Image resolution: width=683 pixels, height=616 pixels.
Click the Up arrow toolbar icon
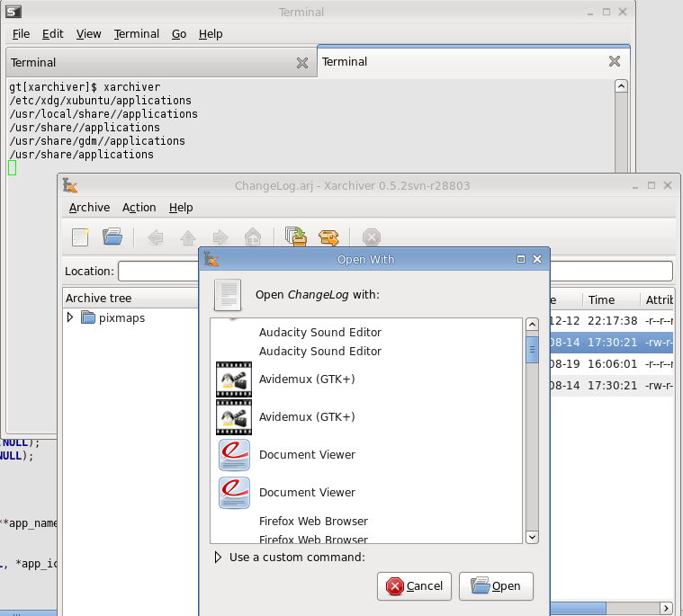(x=187, y=237)
